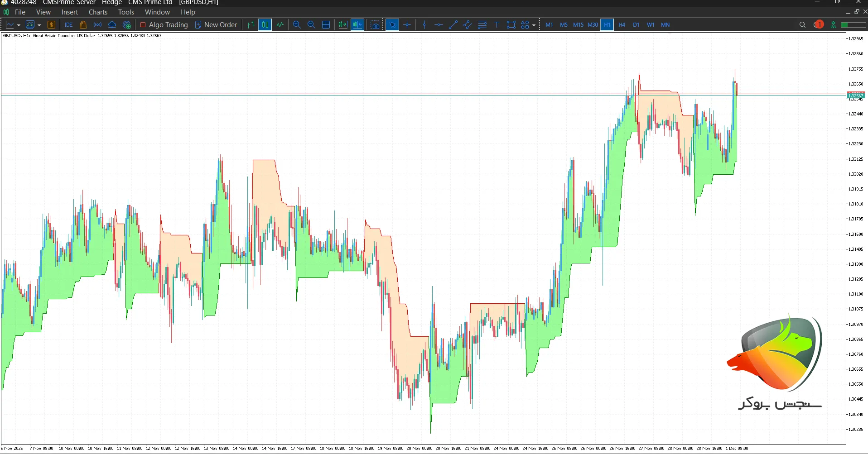Click the current price label on price axis
868x454 pixels.
pyautogui.click(x=856, y=96)
